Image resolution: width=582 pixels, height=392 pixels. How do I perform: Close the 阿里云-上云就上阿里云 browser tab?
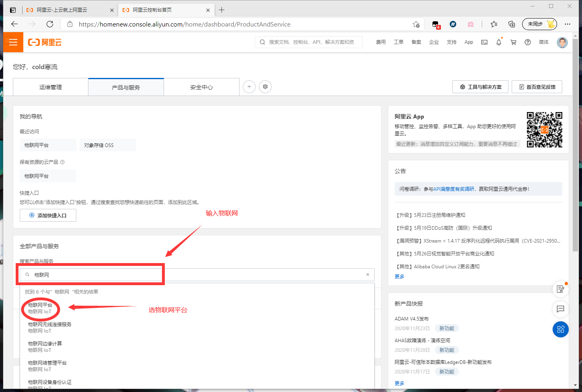(x=112, y=10)
